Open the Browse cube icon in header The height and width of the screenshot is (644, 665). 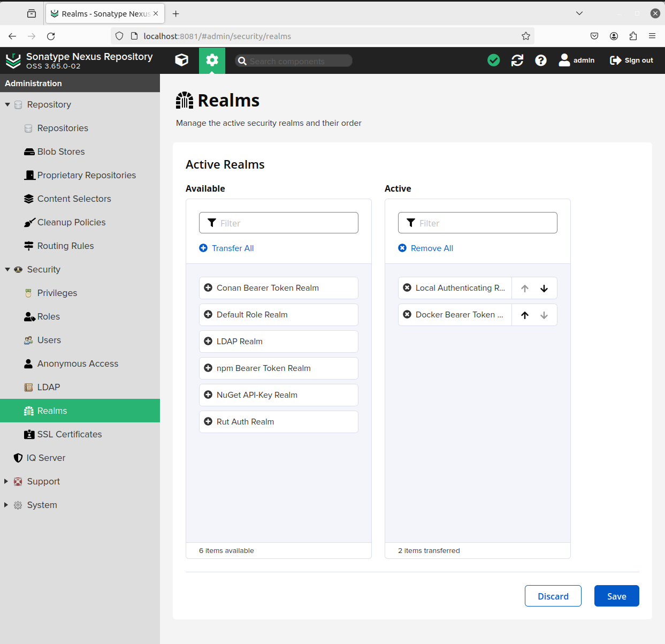coord(182,60)
